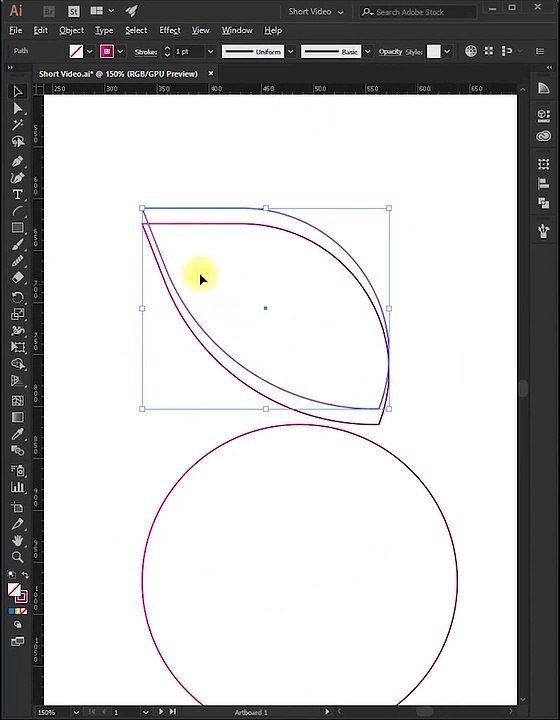Toggle the drawing mode button
Image resolution: width=560 pixels, height=720 pixels.
pyautogui.click(x=17, y=624)
